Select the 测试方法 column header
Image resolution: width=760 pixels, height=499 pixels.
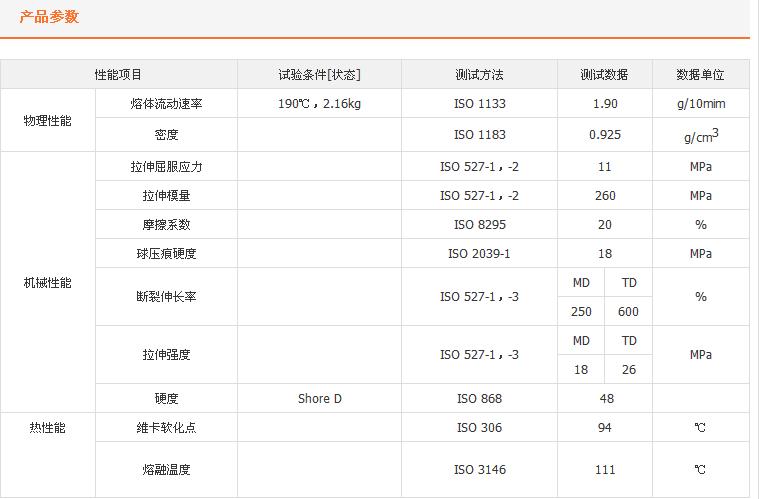(x=479, y=75)
